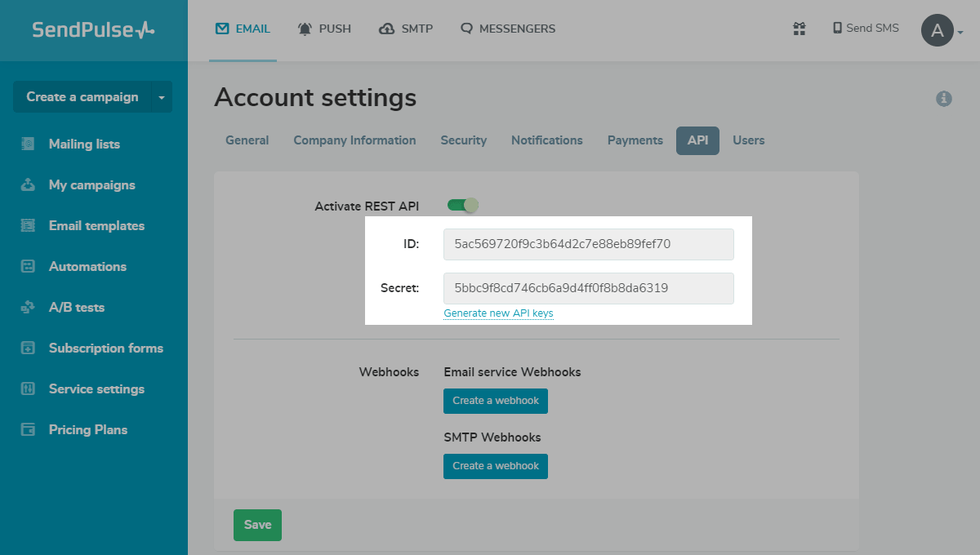Screen dimensions: 980x555
Task: Click the Secret key input field
Action: point(588,288)
